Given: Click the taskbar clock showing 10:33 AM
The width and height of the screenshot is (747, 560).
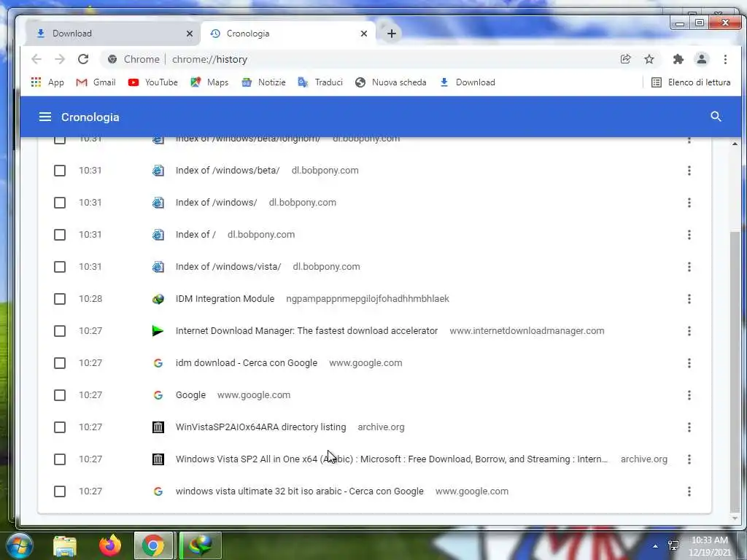Looking at the screenshot, I should (x=709, y=546).
